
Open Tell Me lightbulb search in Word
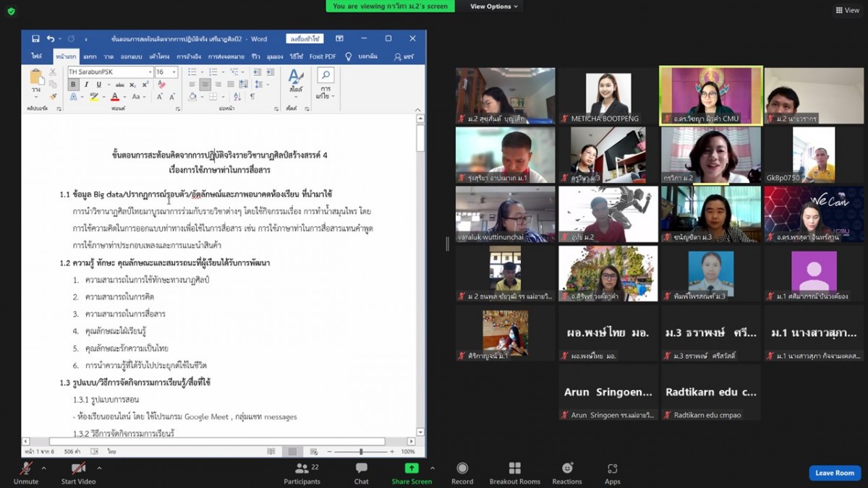point(348,57)
